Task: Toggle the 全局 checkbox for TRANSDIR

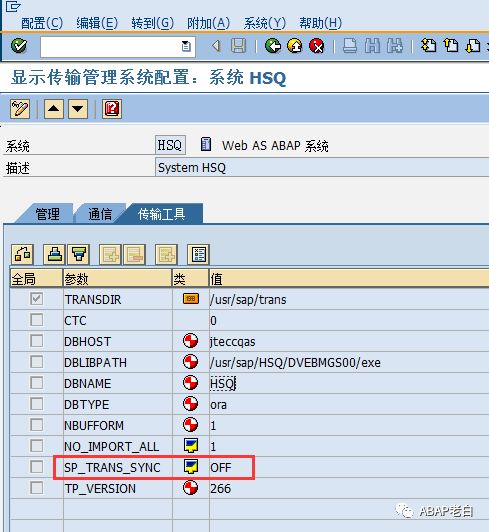Action: coord(36,299)
